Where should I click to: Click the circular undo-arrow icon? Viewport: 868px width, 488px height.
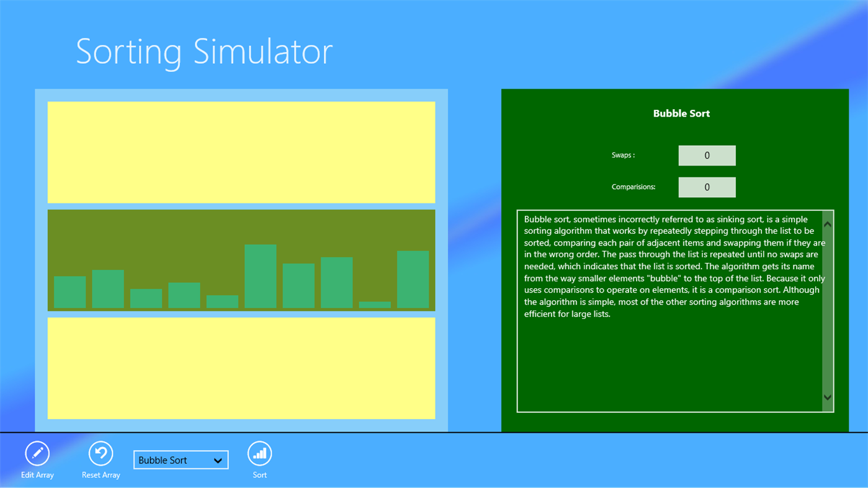[x=101, y=453]
